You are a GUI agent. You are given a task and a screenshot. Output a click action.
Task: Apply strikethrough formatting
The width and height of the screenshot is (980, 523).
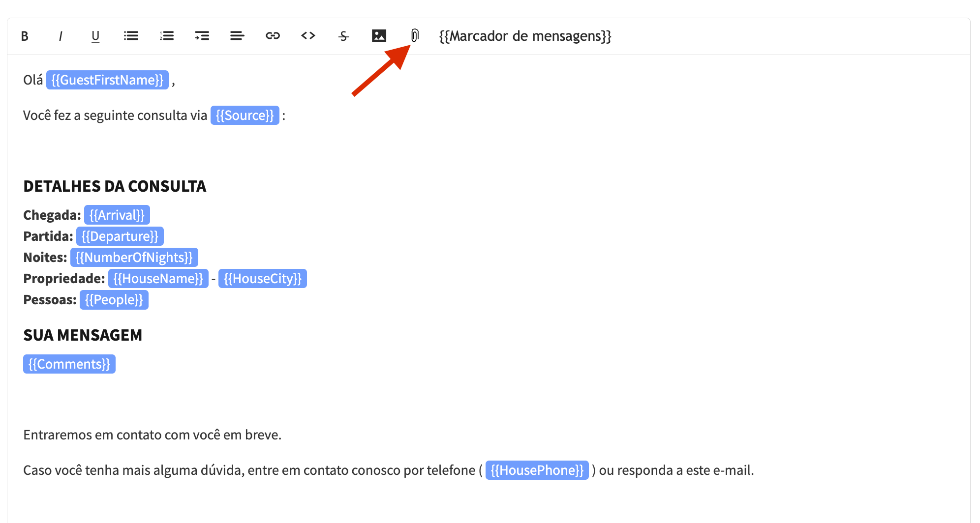(x=343, y=36)
